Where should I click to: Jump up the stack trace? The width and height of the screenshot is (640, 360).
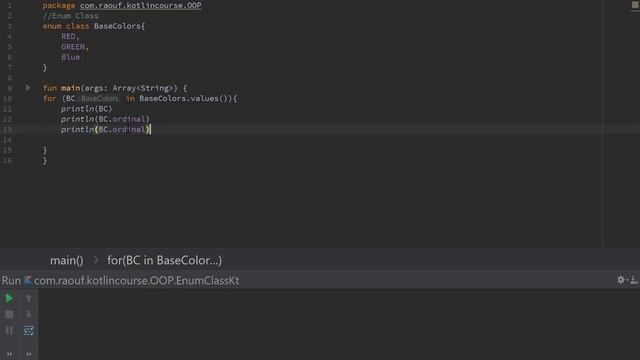(x=29, y=298)
